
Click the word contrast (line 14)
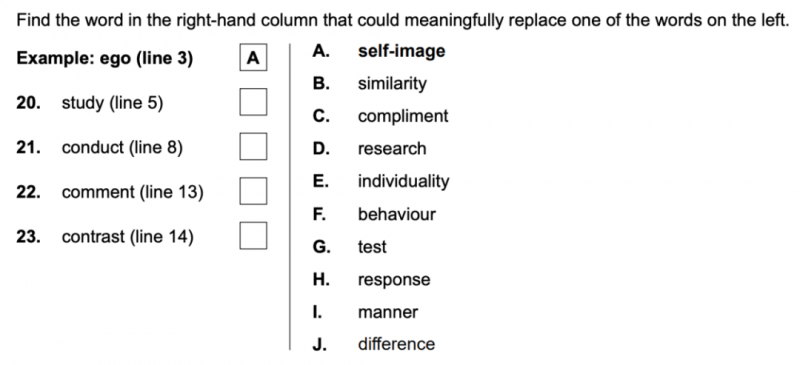[128, 237]
